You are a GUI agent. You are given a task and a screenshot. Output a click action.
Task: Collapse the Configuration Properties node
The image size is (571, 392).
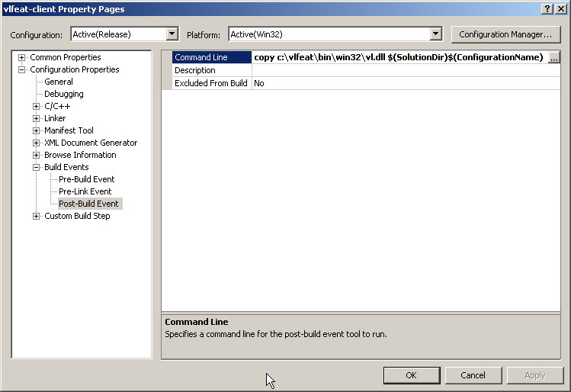tap(22, 70)
